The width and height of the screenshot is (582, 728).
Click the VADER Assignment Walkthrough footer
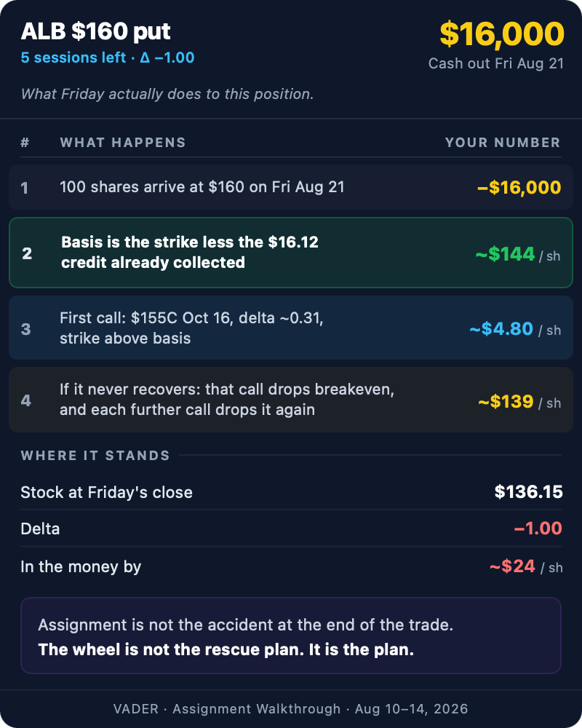(x=290, y=709)
